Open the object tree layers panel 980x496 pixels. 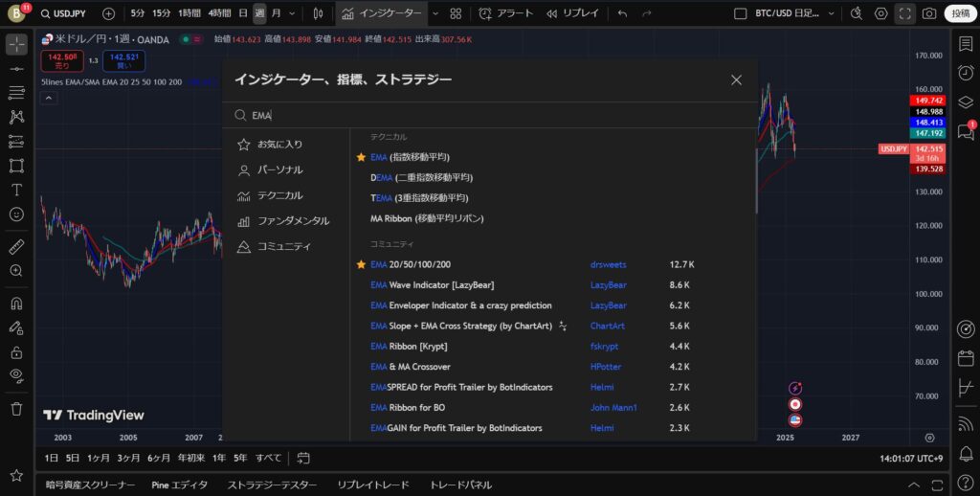966,101
